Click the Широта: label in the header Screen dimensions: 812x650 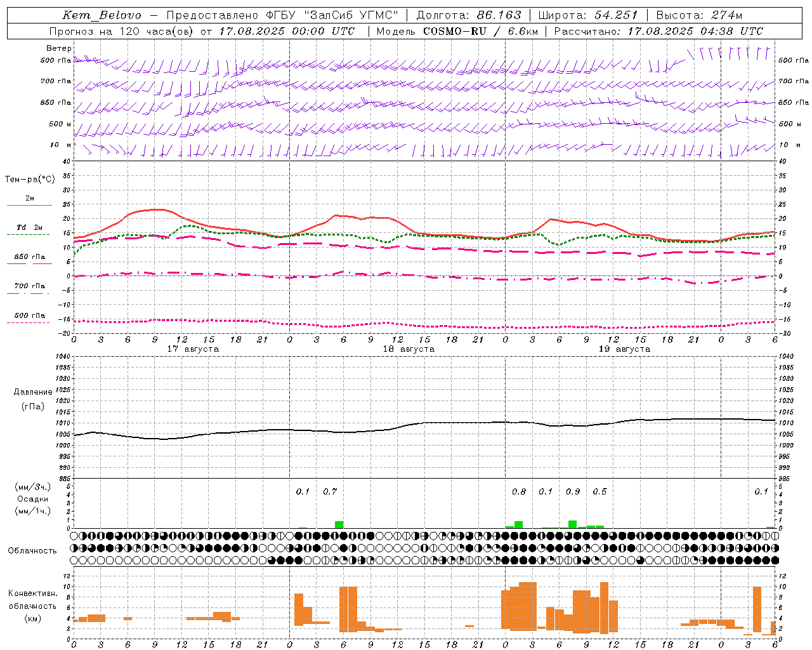pyautogui.click(x=562, y=15)
